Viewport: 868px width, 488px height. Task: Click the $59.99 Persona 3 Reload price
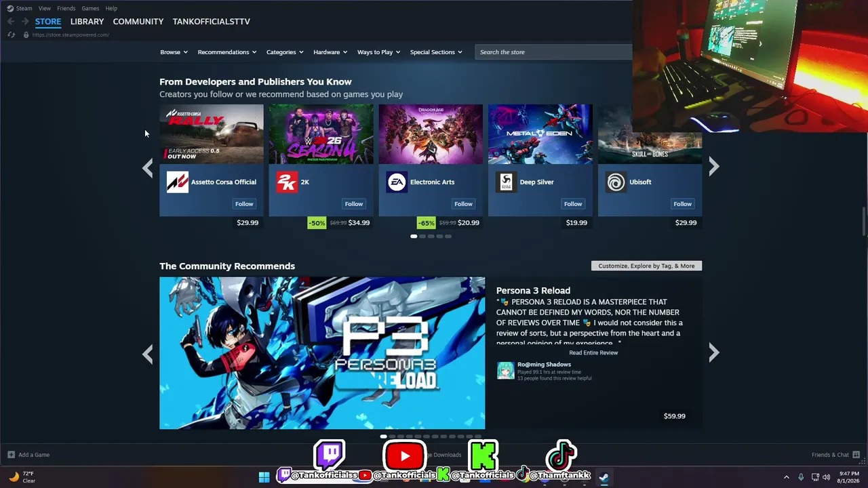point(675,416)
